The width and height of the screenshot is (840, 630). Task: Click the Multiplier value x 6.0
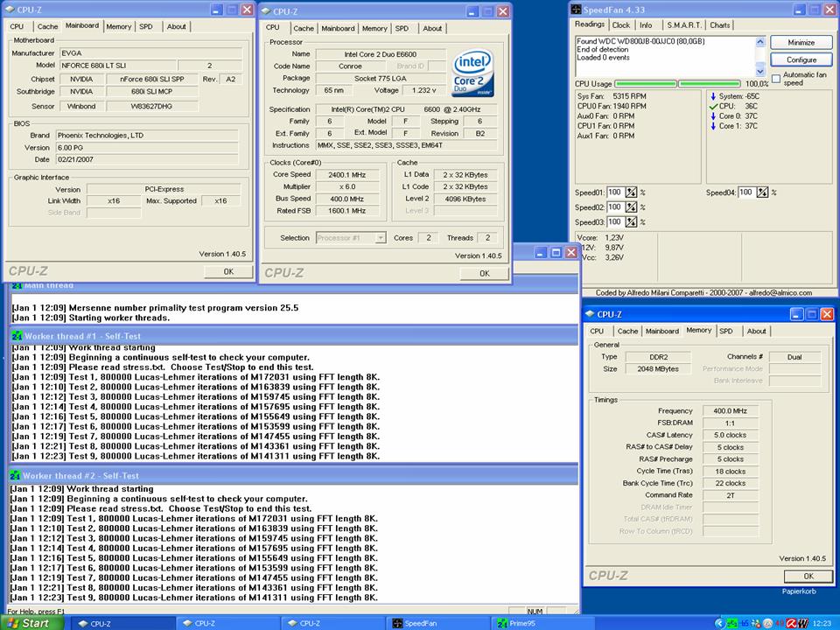(x=347, y=187)
